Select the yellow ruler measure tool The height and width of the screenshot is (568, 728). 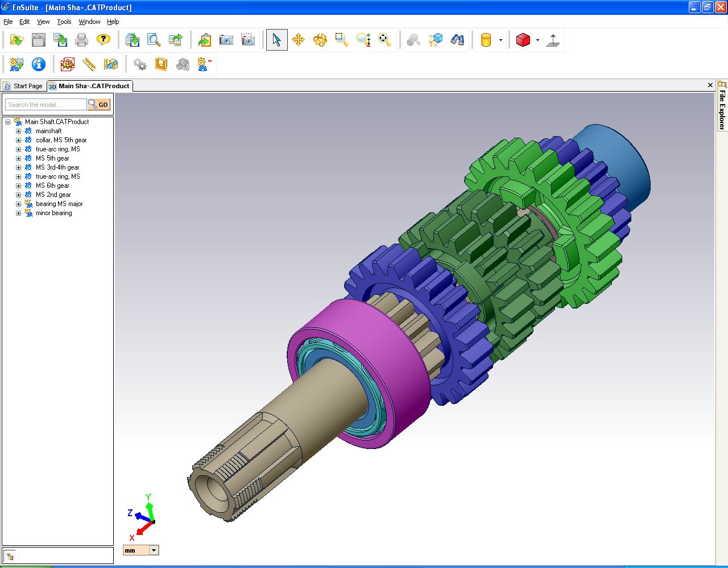pyautogui.click(x=89, y=64)
